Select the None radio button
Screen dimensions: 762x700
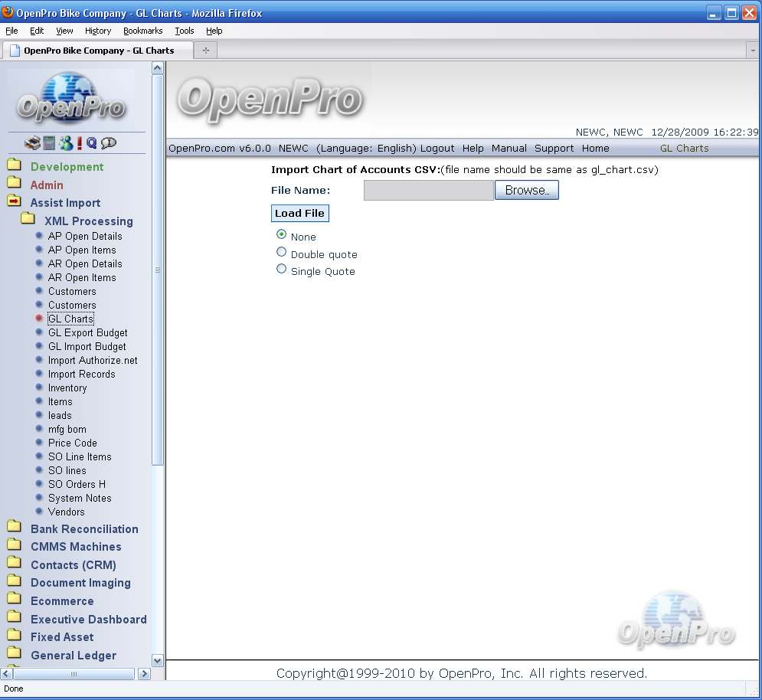pyautogui.click(x=281, y=235)
